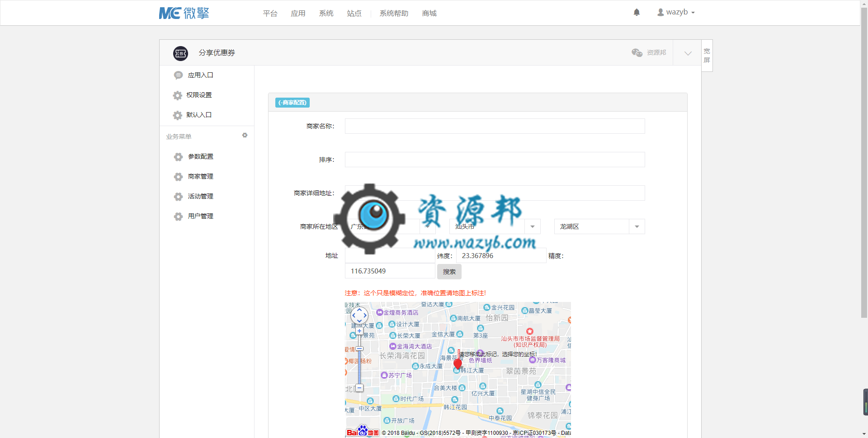Open the 系统帮助 menu

tap(394, 14)
